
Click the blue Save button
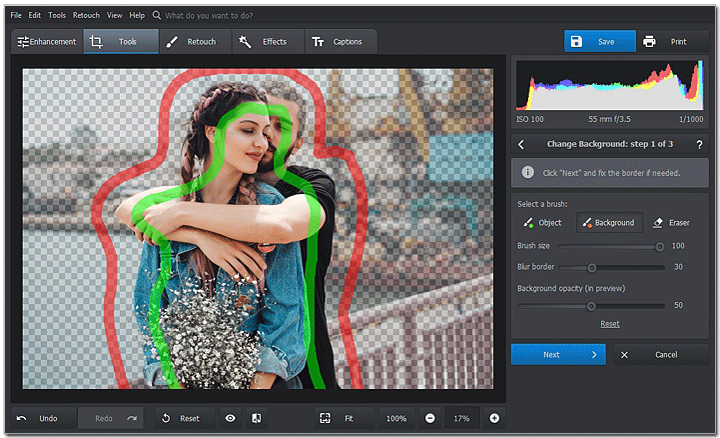pyautogui.click(x=600, y=42)
